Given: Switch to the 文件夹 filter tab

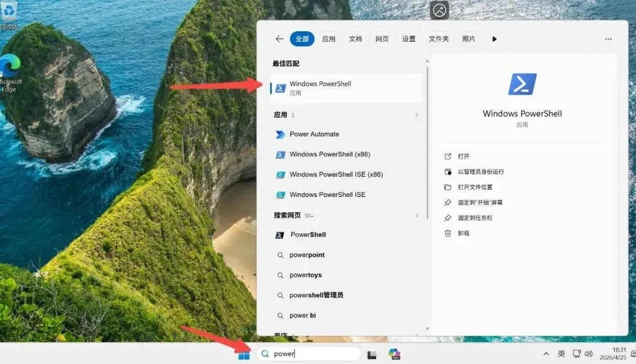Looking at the screenshot, I should click(x=439, y=39).
